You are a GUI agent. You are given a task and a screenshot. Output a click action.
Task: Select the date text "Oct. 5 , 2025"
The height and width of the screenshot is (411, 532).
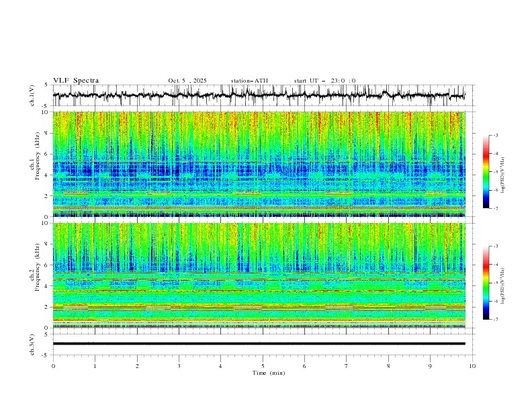[x=187, y=81]
